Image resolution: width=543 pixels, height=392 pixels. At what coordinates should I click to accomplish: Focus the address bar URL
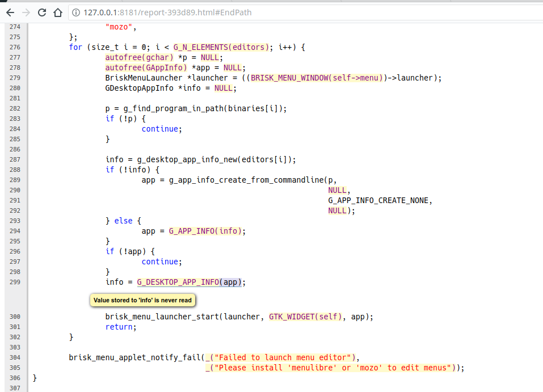coord(167,13)
